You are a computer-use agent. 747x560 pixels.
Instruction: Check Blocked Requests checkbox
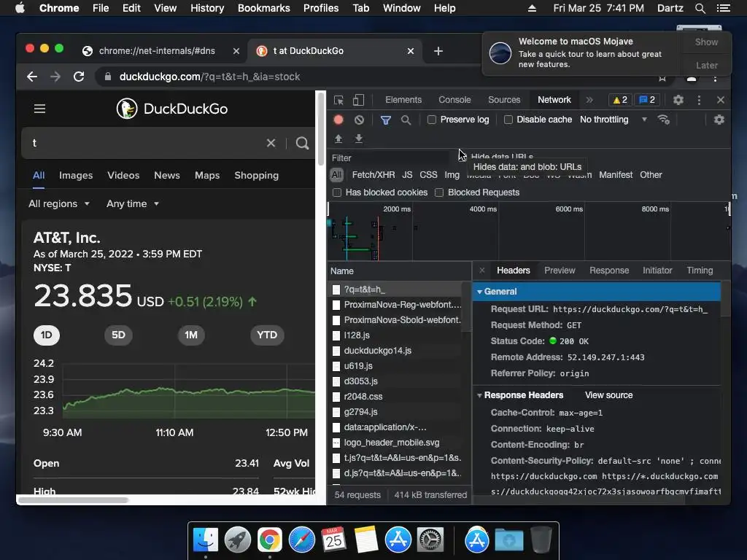coord(439,192)
